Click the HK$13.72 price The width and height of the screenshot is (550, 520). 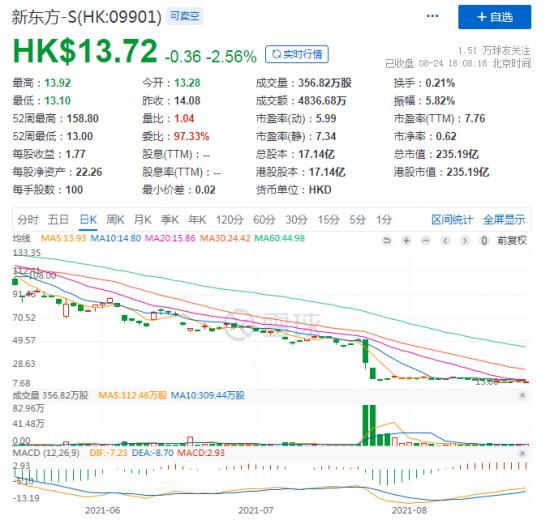85,51
